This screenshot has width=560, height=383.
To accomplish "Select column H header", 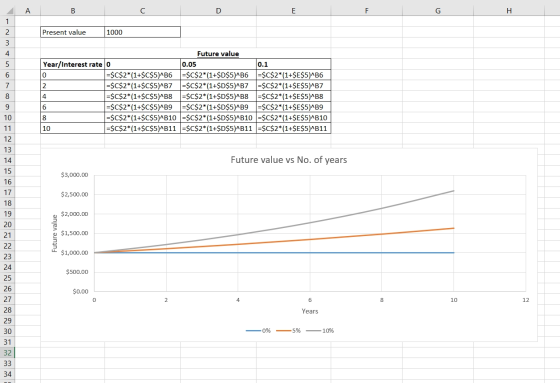I will click(509, 11).
